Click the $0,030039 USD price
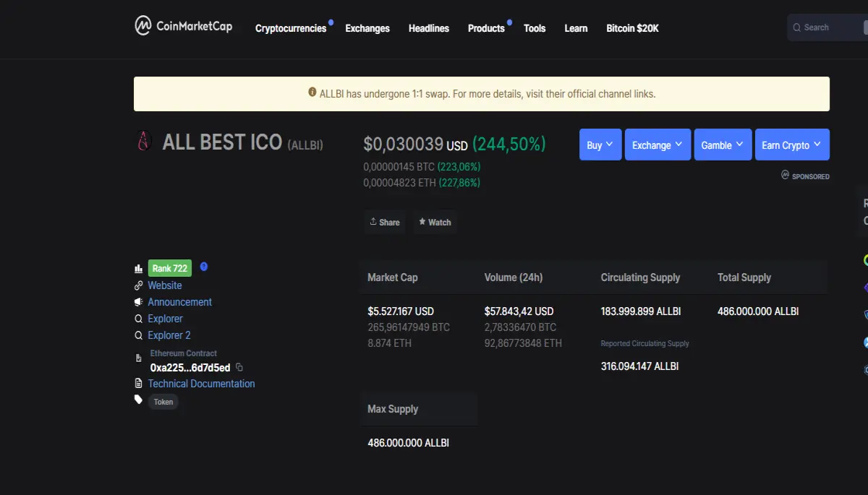The image size is (868, 495). click(415, 145)
